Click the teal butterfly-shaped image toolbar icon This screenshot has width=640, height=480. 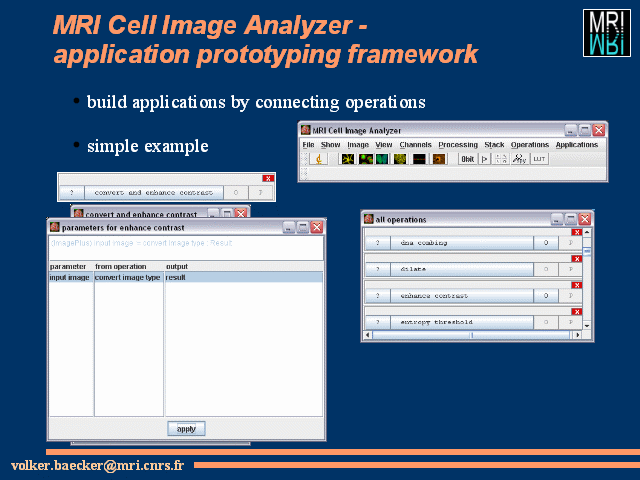tap(382, 159)
